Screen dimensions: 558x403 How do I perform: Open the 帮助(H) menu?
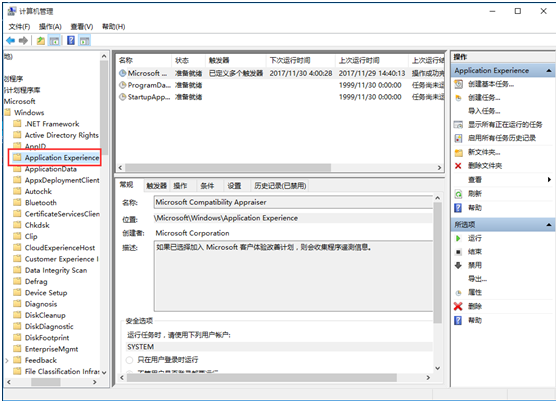tap(114, 27)
